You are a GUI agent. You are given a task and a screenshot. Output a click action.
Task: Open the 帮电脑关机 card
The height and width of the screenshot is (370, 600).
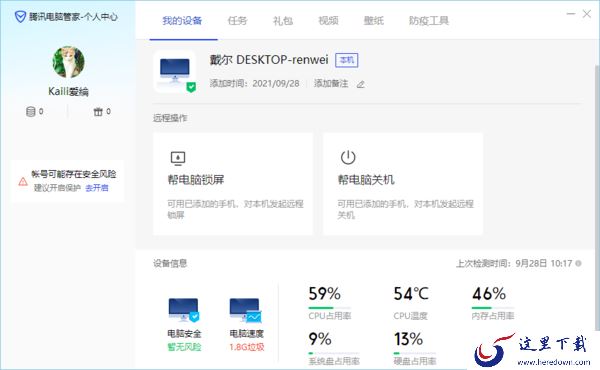point(403,184)
